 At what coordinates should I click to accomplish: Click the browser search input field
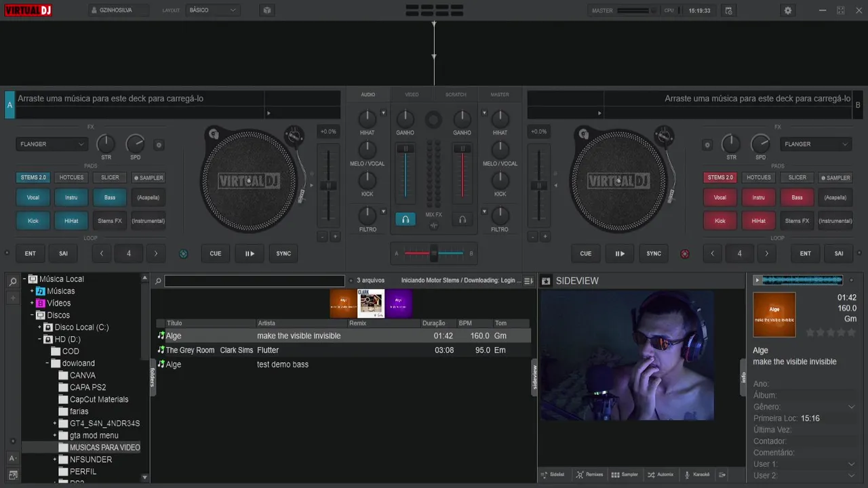[x=254, y=281]
